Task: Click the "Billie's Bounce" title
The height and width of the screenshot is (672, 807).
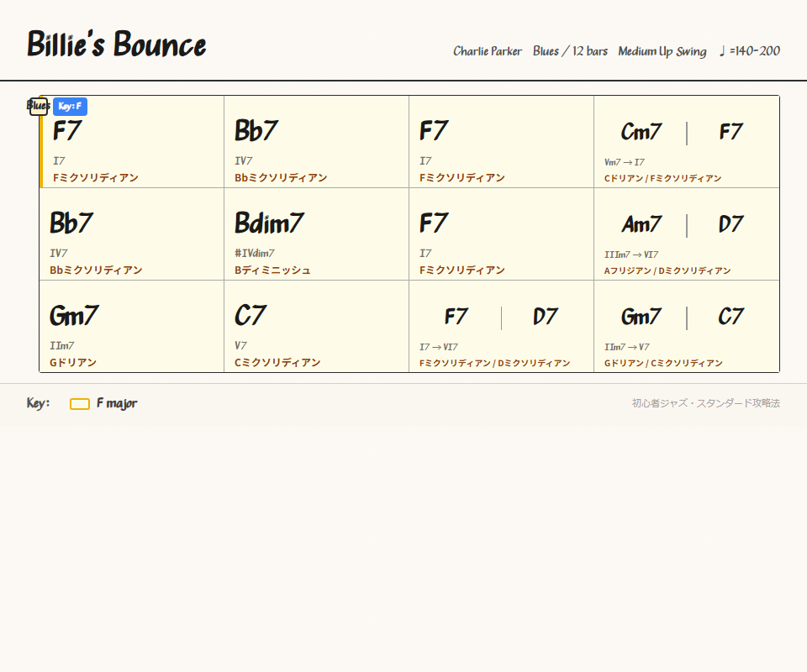Action: [116, 44]
